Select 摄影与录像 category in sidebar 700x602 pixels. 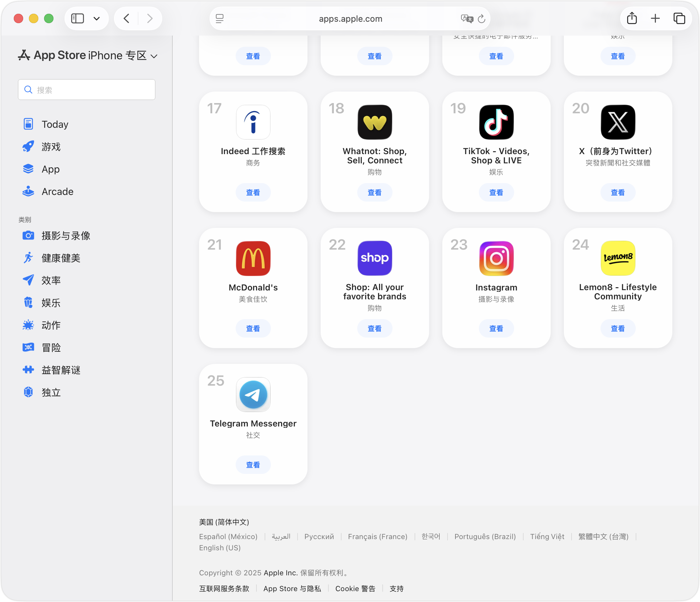coord(66,236)
